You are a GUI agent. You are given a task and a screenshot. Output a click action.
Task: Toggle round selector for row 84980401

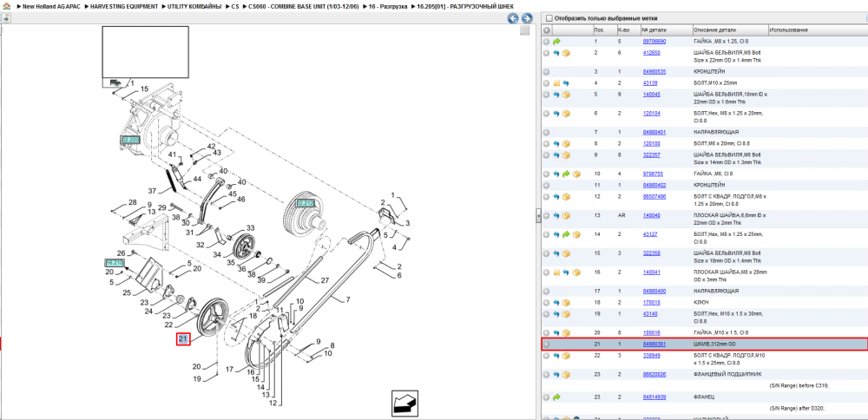coord(546,132)
